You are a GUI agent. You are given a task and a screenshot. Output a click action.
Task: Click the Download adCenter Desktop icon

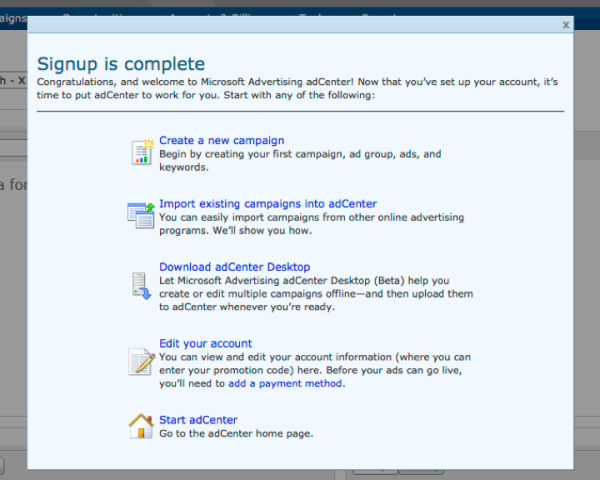(141, 286)
